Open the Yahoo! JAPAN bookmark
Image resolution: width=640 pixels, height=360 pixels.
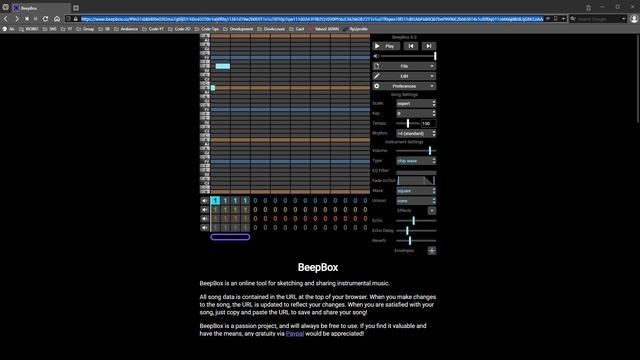pos(324,29)
